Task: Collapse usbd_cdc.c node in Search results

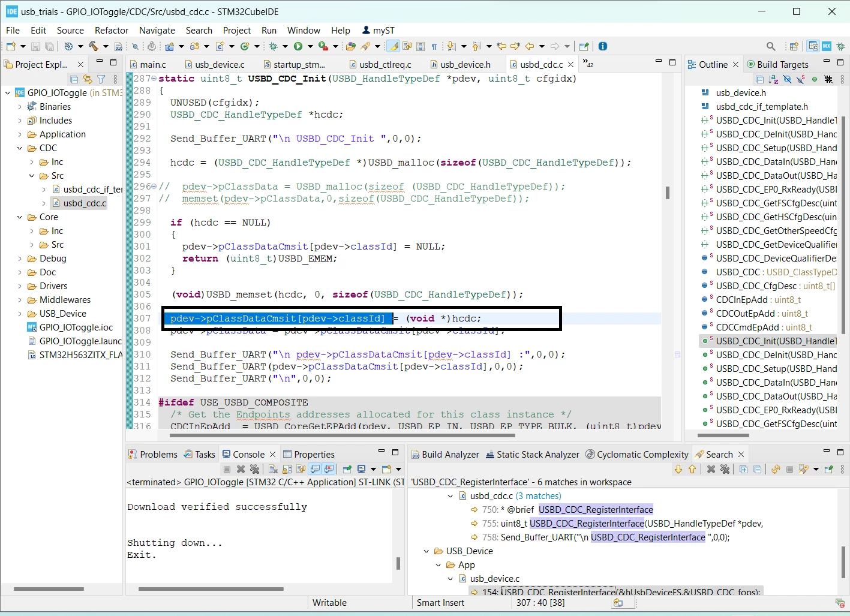Action: point(450,496)
